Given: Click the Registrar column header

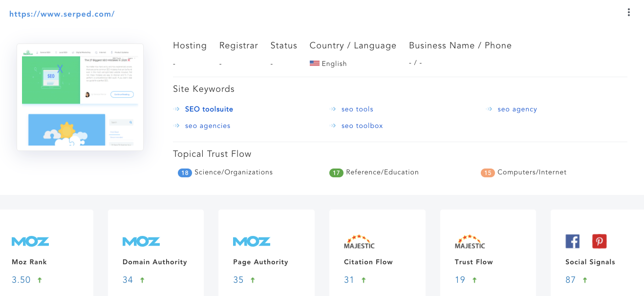Looking at the screenshot, I should click(238, 46).
